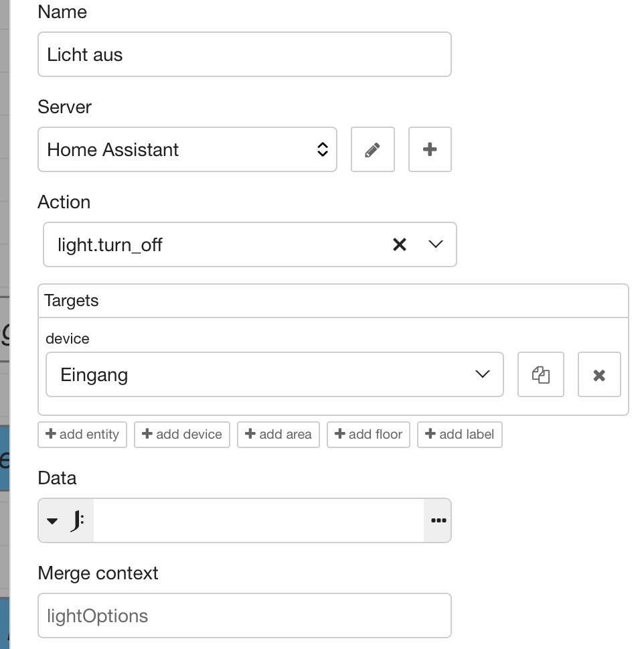Open the expanded Data editor via ellipsis
The image size is (644, 649).
point(438,520)
